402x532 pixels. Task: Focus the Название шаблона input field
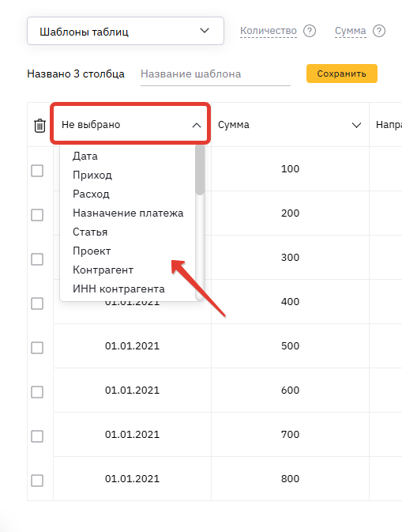tap(216, 74)
